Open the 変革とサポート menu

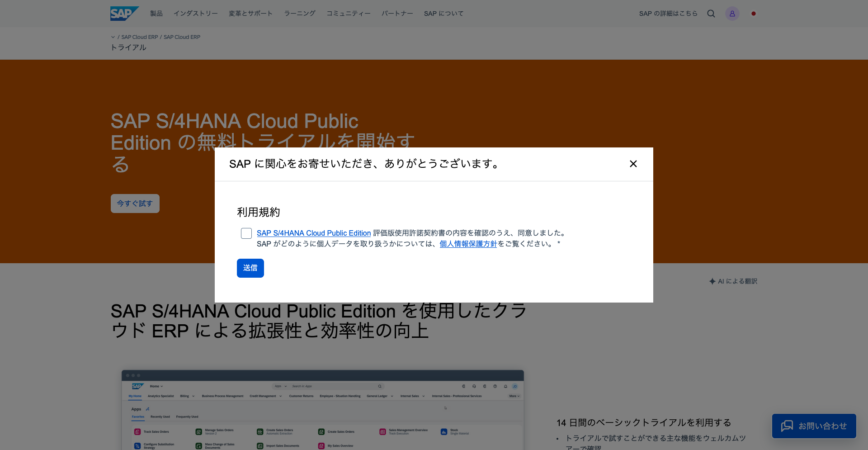(251, 14)
